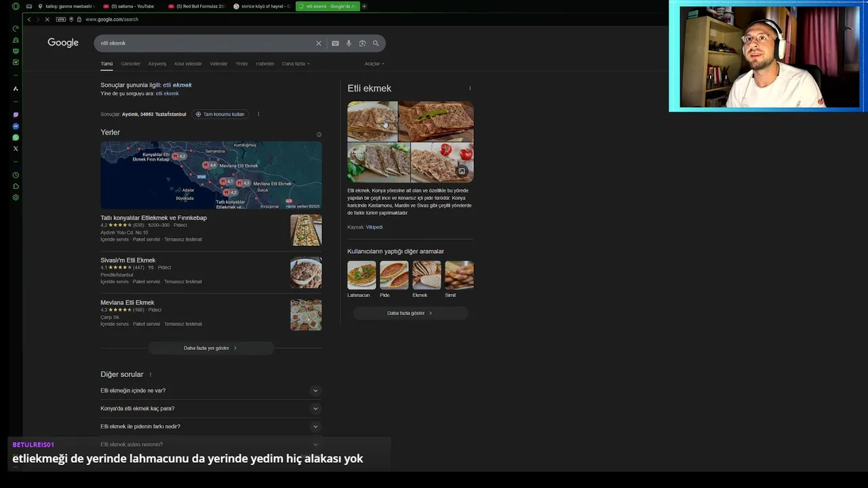The height and width of the screenshot is (488, 868).
Task: Clear the Google search box
Action: click(319, 43)
